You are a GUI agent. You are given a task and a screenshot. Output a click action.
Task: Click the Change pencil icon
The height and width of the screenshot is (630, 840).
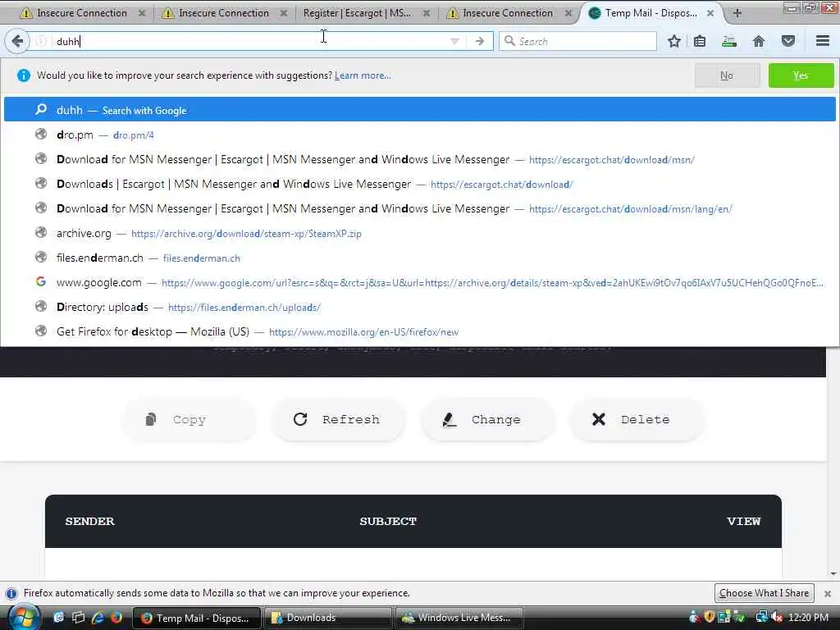450,419
